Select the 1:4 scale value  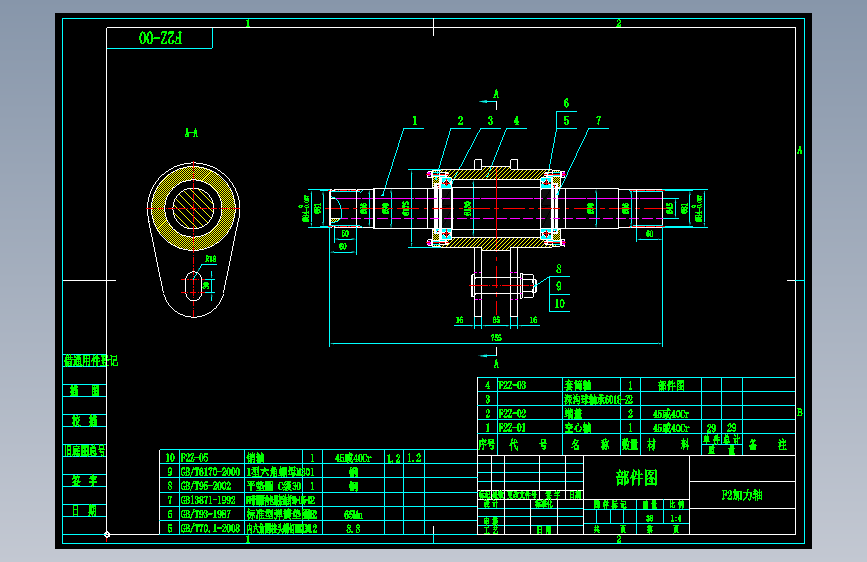pyautogui.click(x=676, y=518)
